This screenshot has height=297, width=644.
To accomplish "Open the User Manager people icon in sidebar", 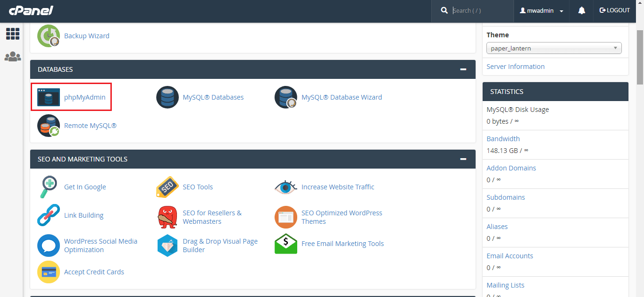I will tap(13, 57).
